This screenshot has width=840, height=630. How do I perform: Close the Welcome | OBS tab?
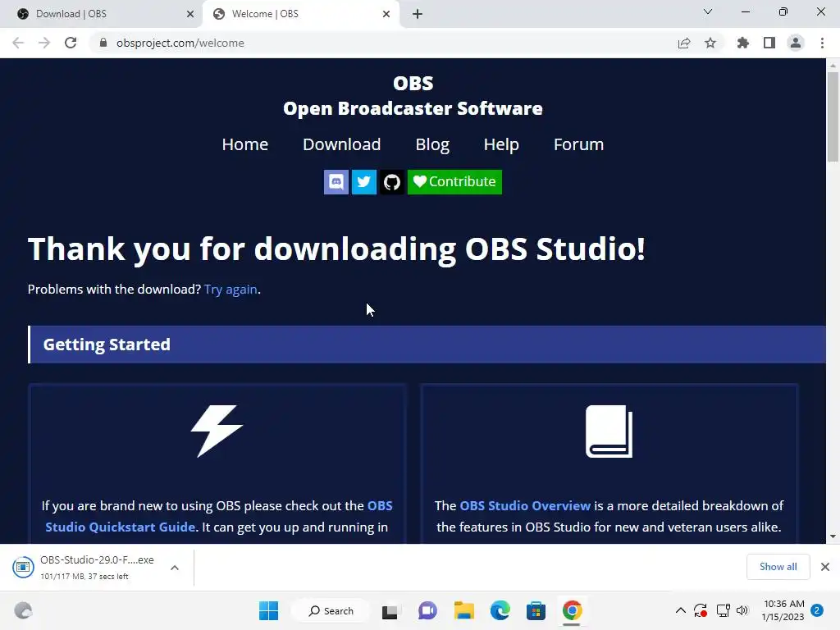tap(386, 14)
